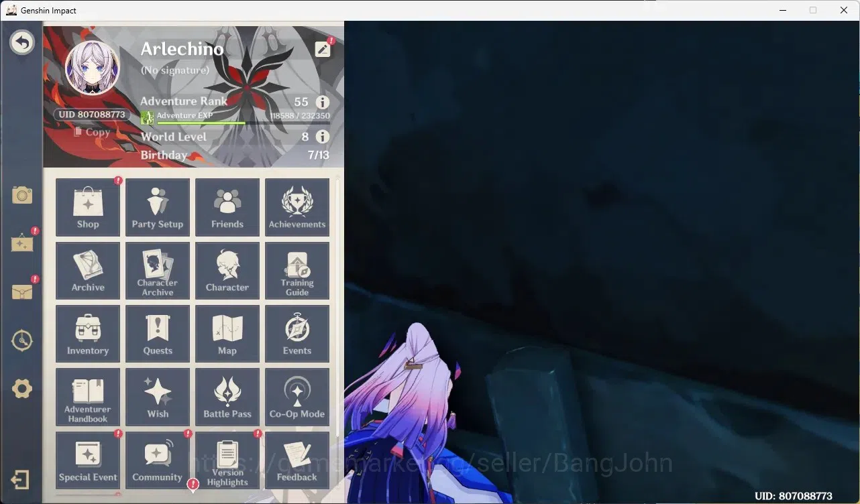
Task: Open the Battle Pass tile
Action: [x=227, y=397]
